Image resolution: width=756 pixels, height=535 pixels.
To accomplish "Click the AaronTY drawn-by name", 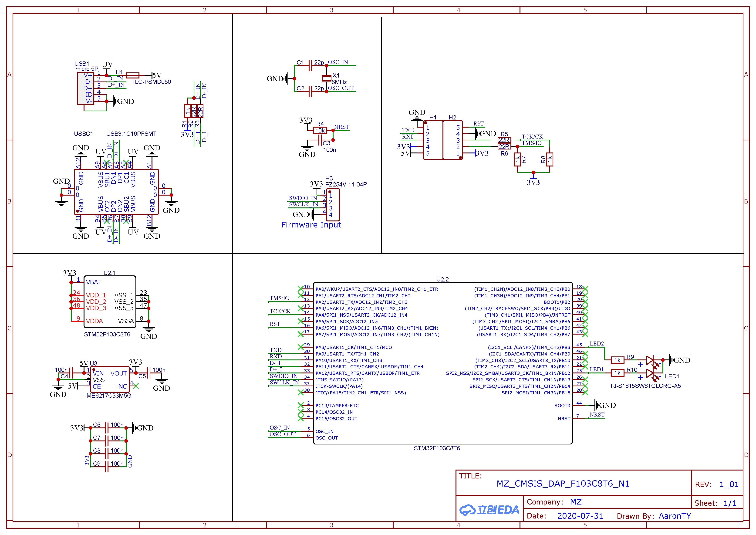I will click(674, 516).
